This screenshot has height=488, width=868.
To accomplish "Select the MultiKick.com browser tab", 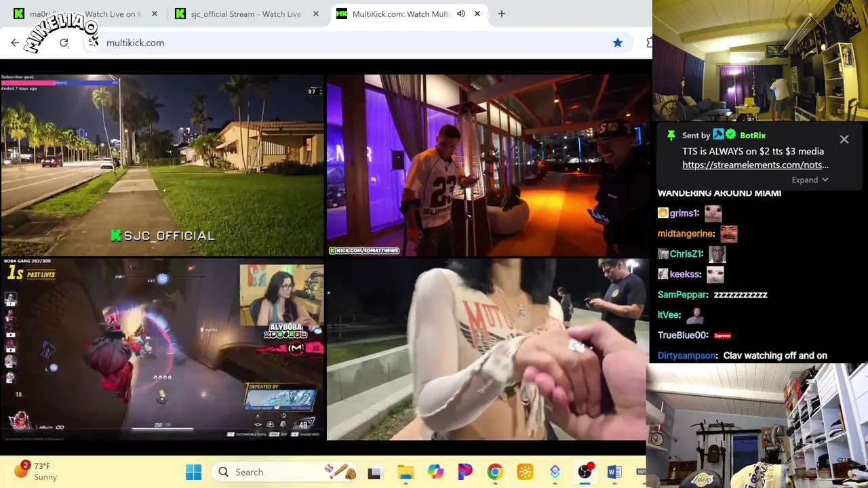I will (410, 14).
